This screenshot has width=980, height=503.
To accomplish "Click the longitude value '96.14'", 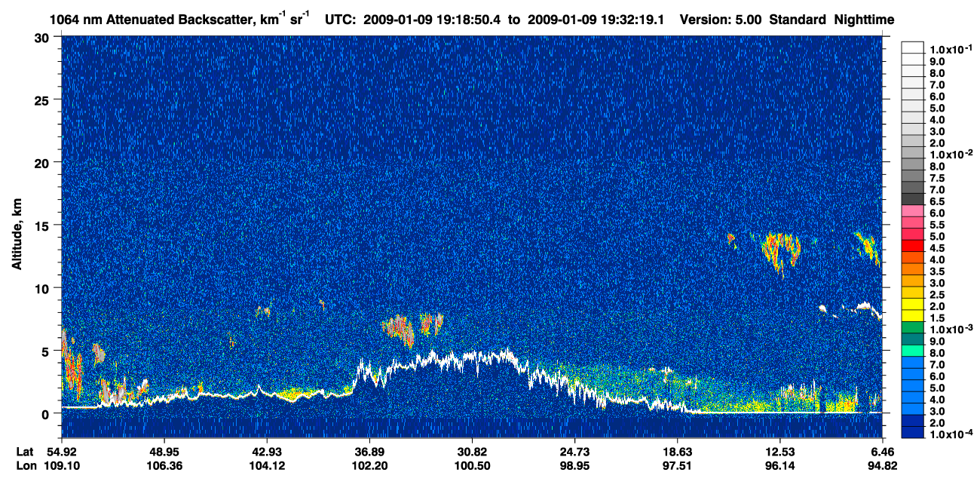I will 779,465.
